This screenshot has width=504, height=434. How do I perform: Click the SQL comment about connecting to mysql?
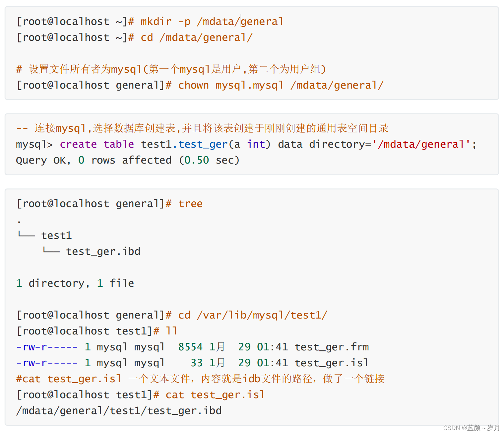[x=202, y=128]
